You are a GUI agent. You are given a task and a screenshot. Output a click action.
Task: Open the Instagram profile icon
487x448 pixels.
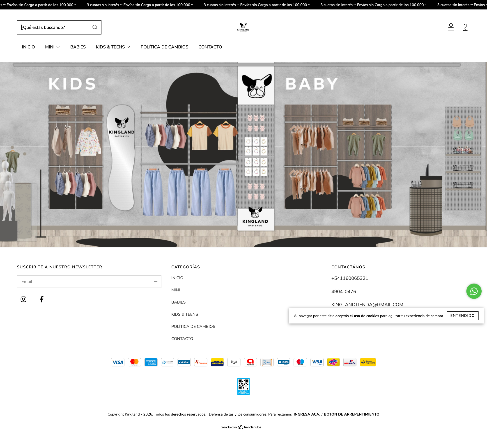tap(23, 299)
